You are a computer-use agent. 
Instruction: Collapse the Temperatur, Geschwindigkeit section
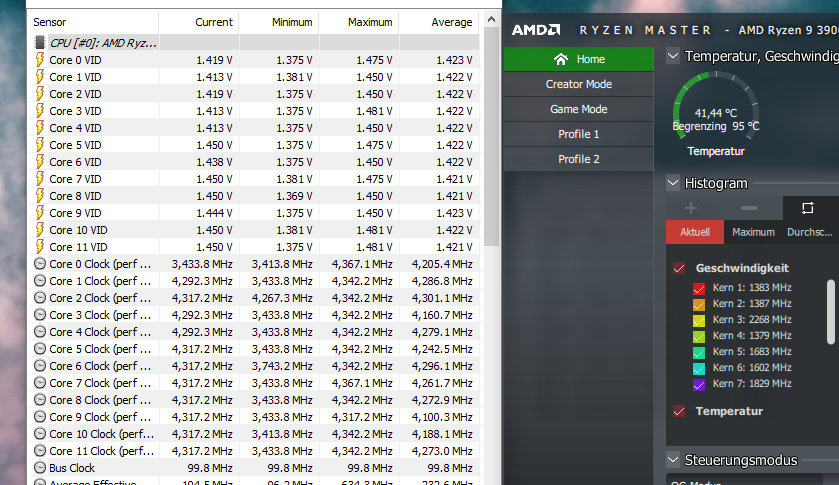click(x=673, y=56)
